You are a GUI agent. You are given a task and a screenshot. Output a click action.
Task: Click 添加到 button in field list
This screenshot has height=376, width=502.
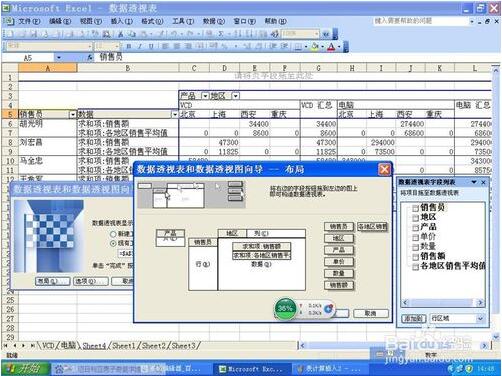click(x=413, y=319)
